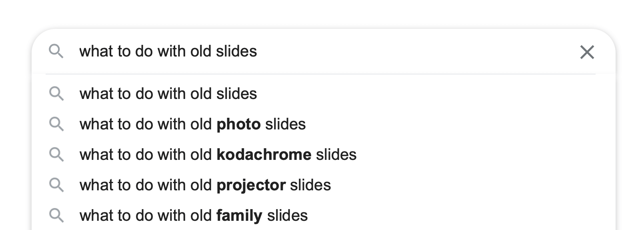Viewport: 644px width, 230px height.
Task: Click the bold word 'photo' in the suggestions
Action: (x=238, y=125)
